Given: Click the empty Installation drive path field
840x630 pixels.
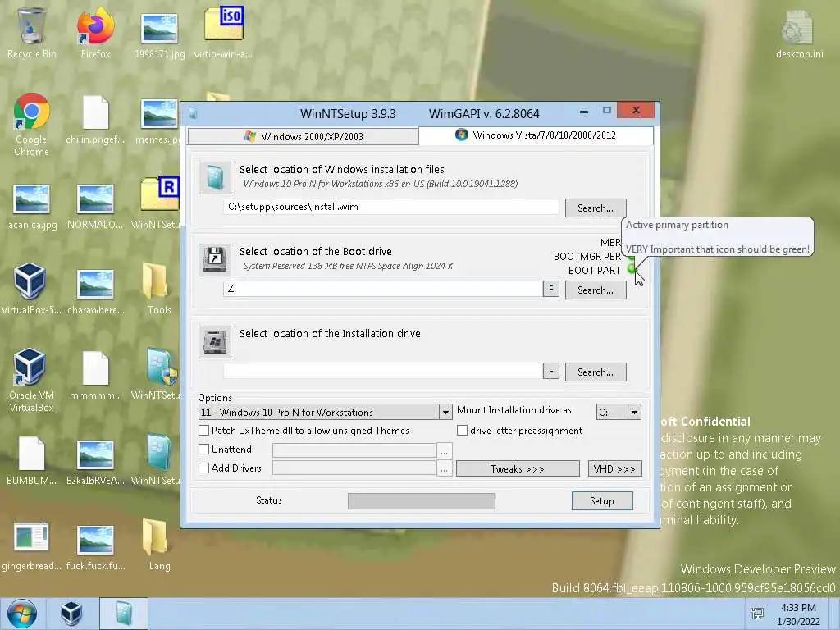Looking at the screenshot, I should tap(383, 371).
